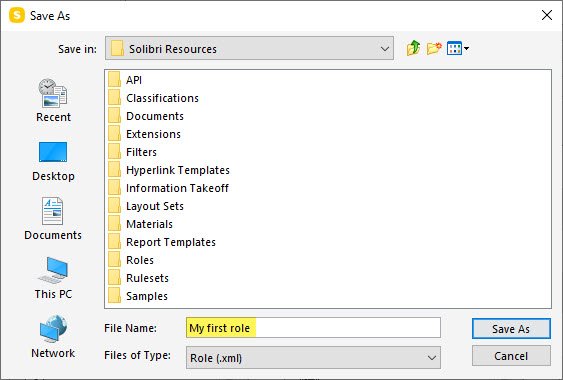
Task: Create a new folder icon
Action: point(434,48)
